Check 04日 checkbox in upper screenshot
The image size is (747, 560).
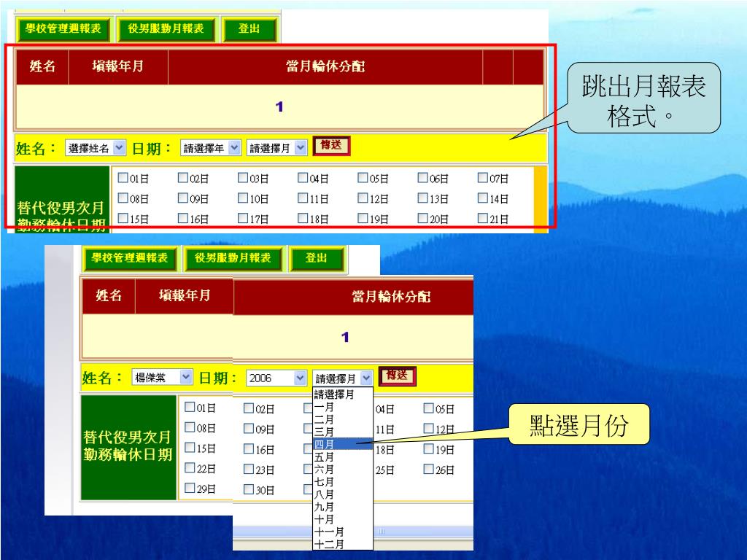pyautogui.click(x=303, y=178)
